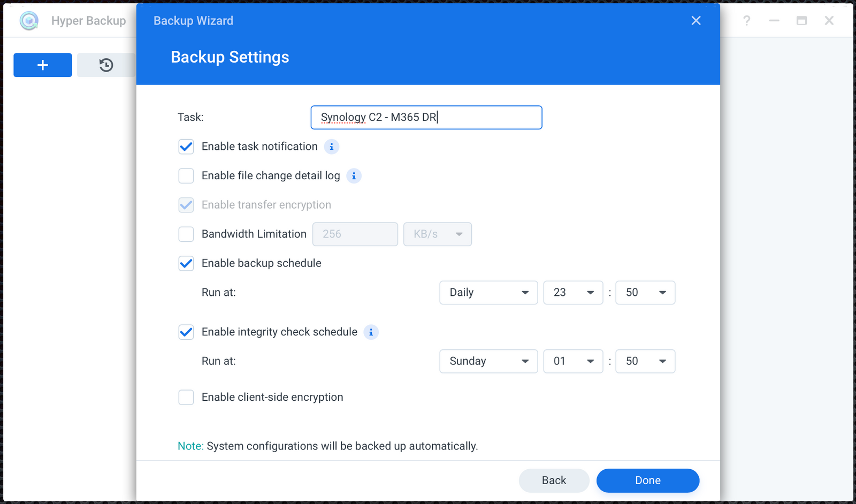Enable file change detail log checkbox
Screen dimensions: 856x504
point(186,176)
